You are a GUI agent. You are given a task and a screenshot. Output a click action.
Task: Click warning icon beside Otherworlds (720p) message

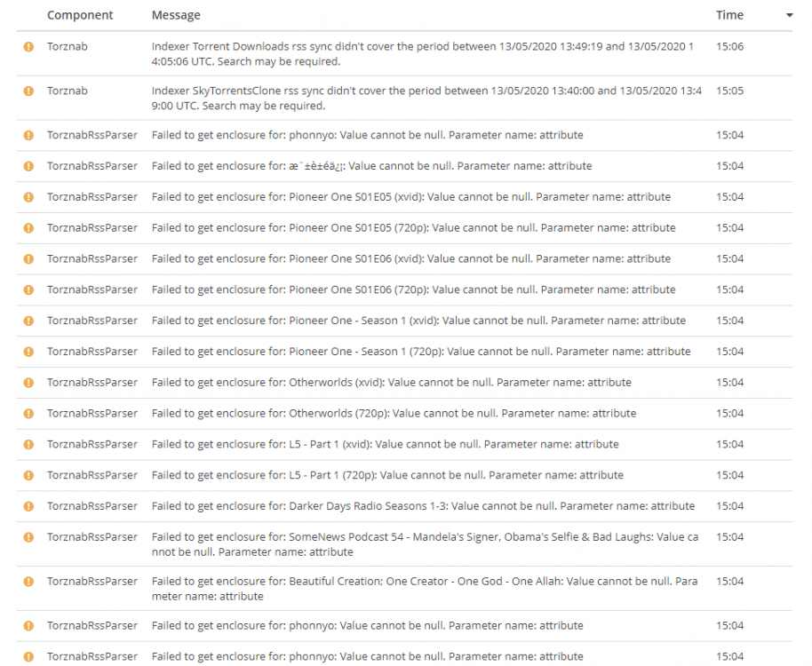(28, 414)
